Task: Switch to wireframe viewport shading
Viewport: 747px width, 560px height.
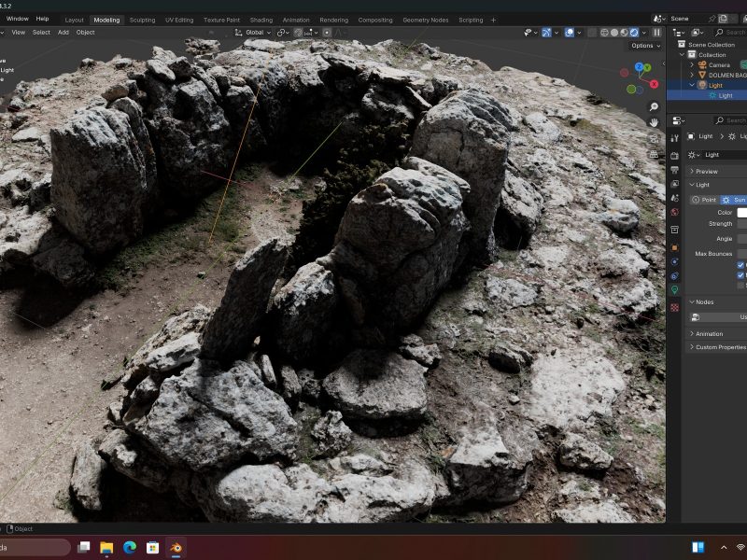Action: coord(604,33)
